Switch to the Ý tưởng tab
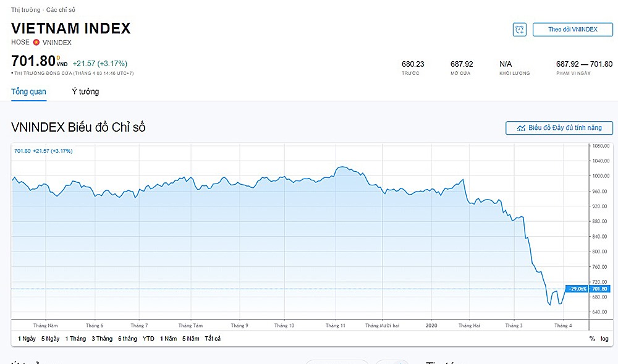This screenshot has height=364, width=618. [x=85, y=92]
